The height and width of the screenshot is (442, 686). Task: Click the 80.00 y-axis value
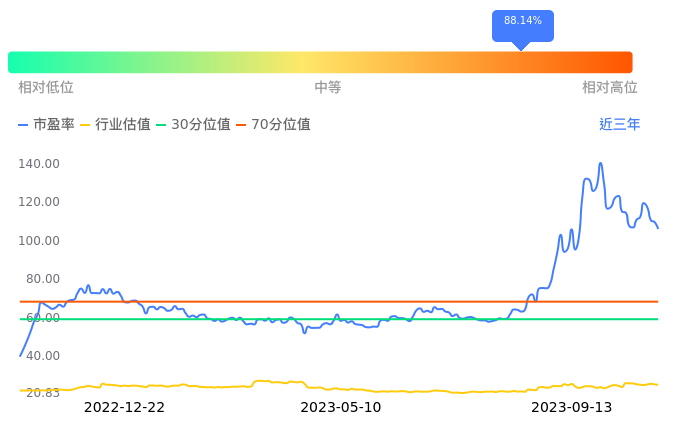(43, 279)
